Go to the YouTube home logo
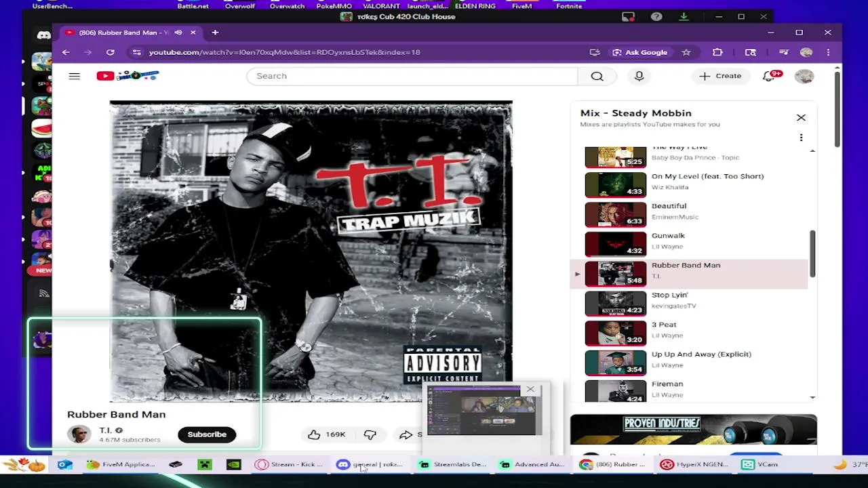 (127, 76)
